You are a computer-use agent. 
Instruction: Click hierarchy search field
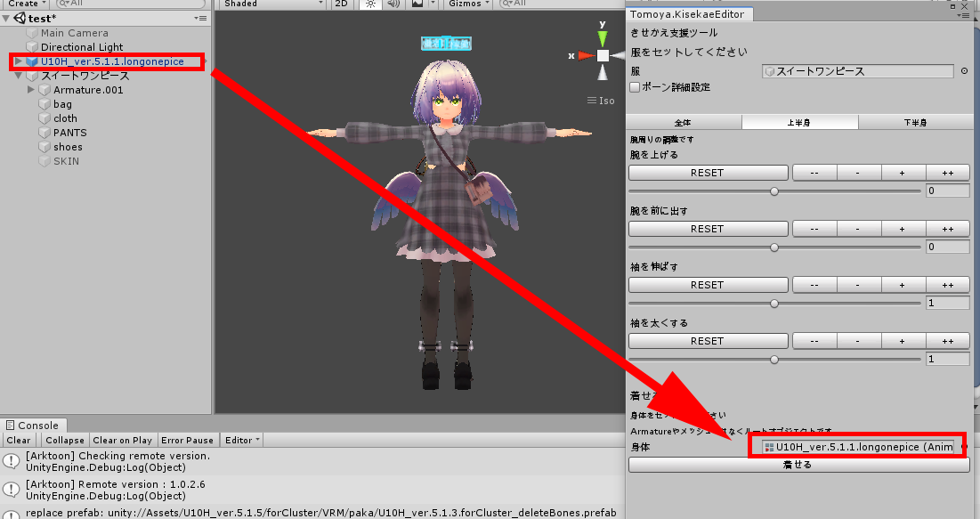point(130,4)
